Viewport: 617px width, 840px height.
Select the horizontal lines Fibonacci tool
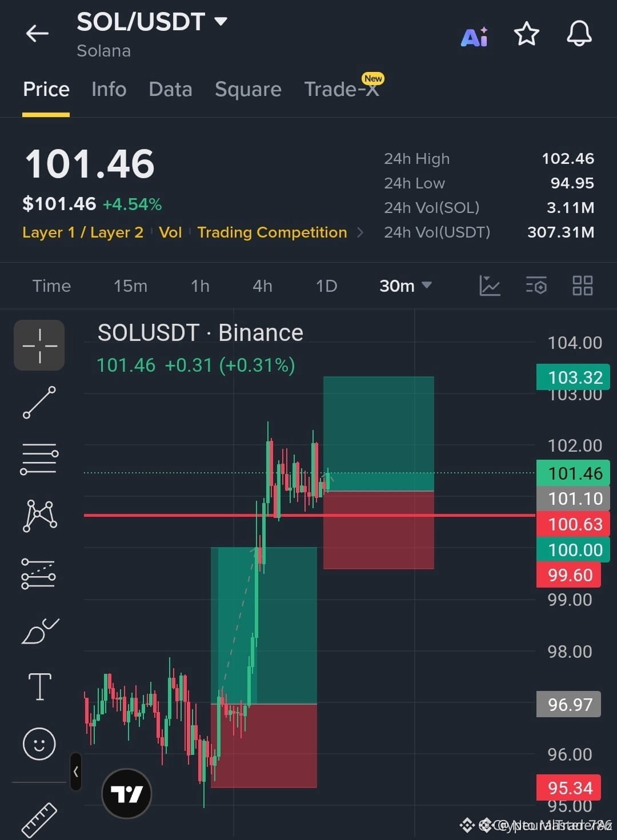click(x=39, y=459)
